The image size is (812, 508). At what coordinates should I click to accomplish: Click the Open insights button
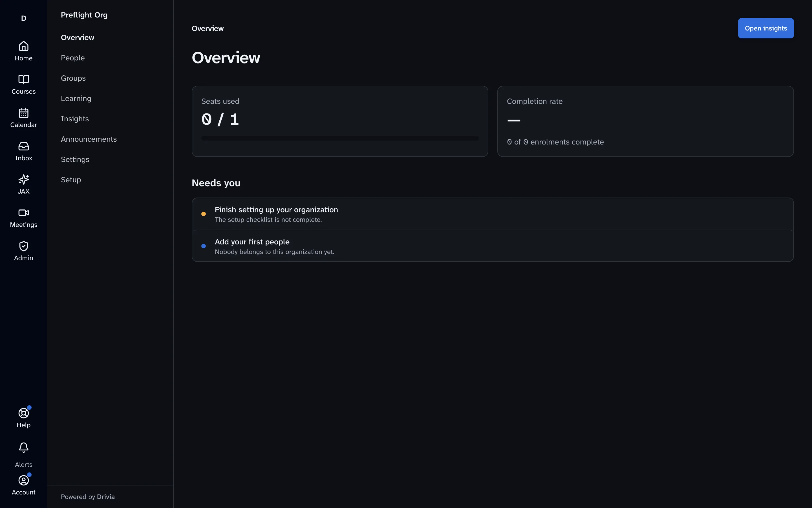(766, 28)
